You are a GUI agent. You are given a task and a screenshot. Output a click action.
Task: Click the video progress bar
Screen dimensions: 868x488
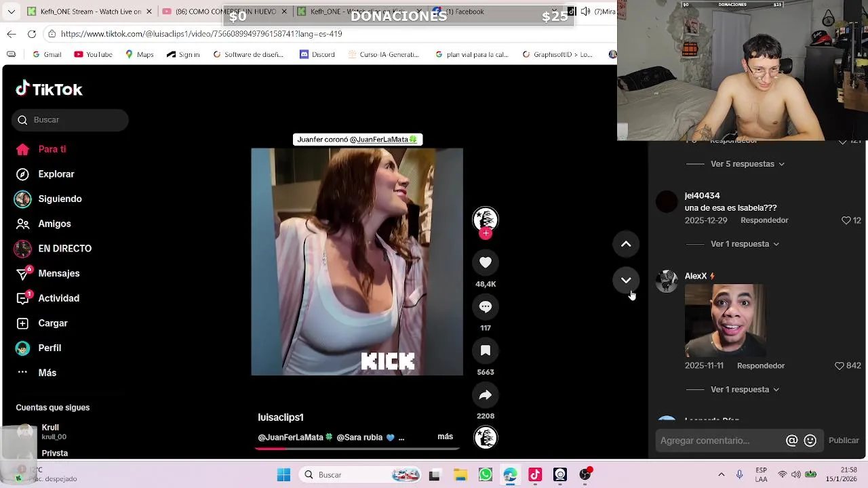[x=358, y=448]
